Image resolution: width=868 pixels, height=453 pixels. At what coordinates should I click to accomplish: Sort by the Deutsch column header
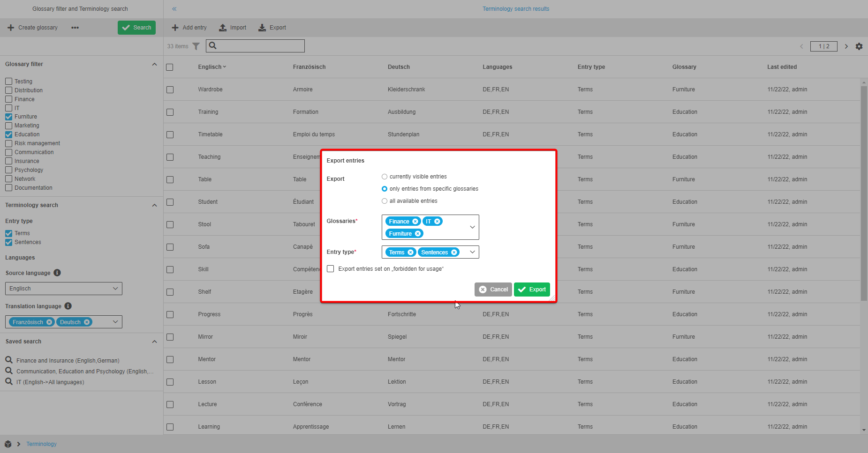tap(399, 67)
